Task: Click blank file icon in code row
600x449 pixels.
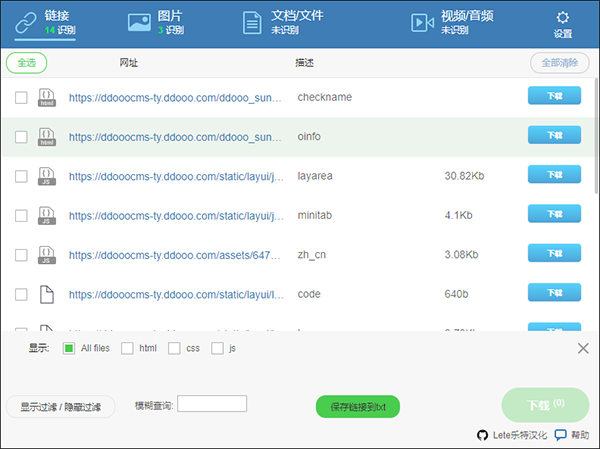Action: pyautogui.click(x=47, y=294)
